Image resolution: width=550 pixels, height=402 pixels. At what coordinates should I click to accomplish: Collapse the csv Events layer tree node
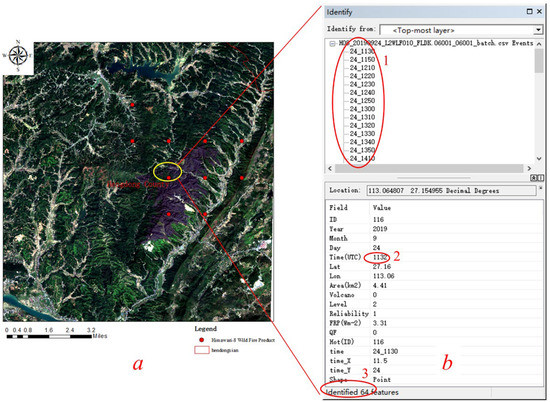(332, 44)
